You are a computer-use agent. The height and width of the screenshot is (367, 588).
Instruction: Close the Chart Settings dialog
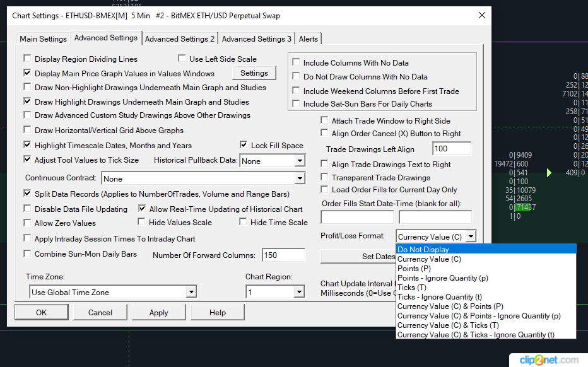point(482,15)
